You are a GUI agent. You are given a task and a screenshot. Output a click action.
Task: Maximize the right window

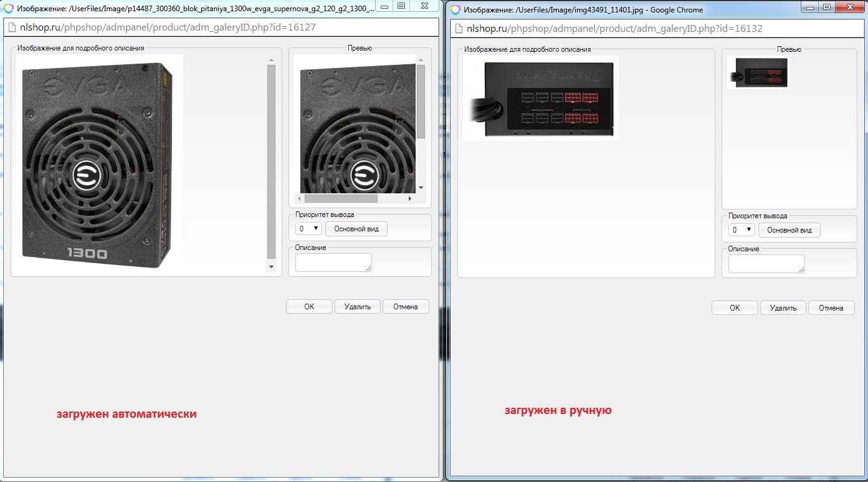pyautogui.click(x=827, y=7)
